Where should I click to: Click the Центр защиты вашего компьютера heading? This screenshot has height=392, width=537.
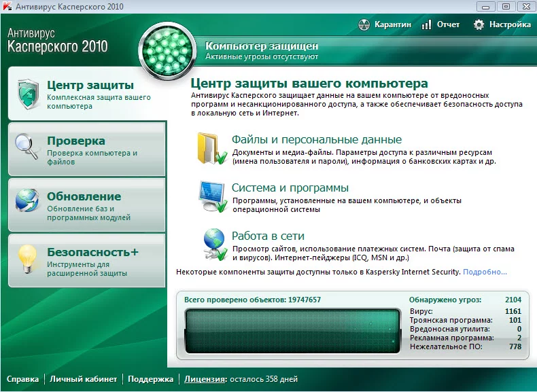pyautogui.click(x=309, y=83)
